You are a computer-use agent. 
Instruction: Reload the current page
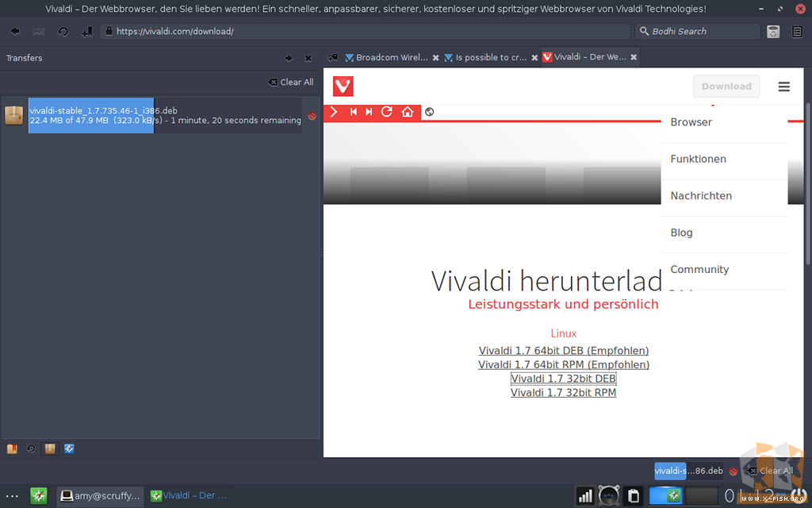[x=63, y=32]
